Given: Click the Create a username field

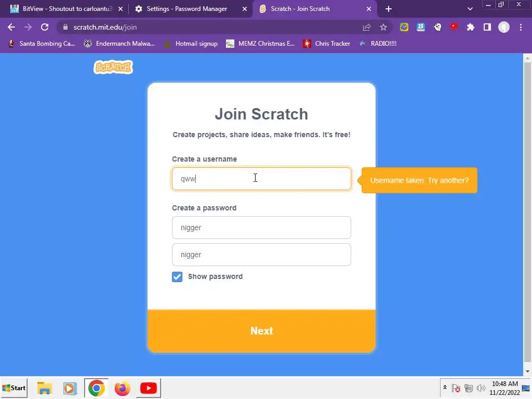Looking at the screenshot, I should tap(261, 179).
